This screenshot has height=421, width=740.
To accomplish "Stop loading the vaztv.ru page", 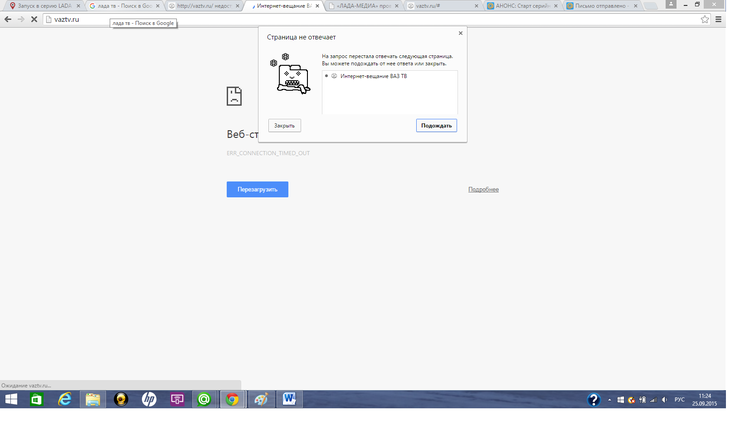I will pyautogui.click(x=34, y=19).
